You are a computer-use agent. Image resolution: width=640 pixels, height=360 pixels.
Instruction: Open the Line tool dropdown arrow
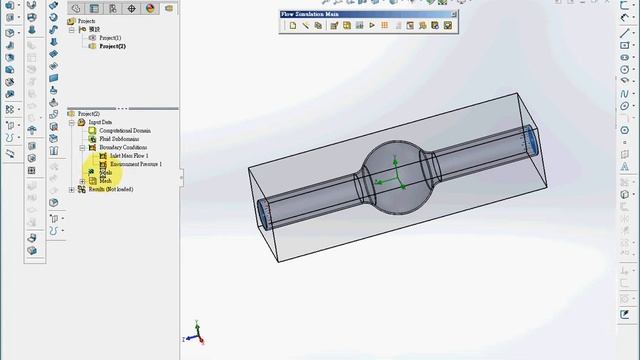633,33
